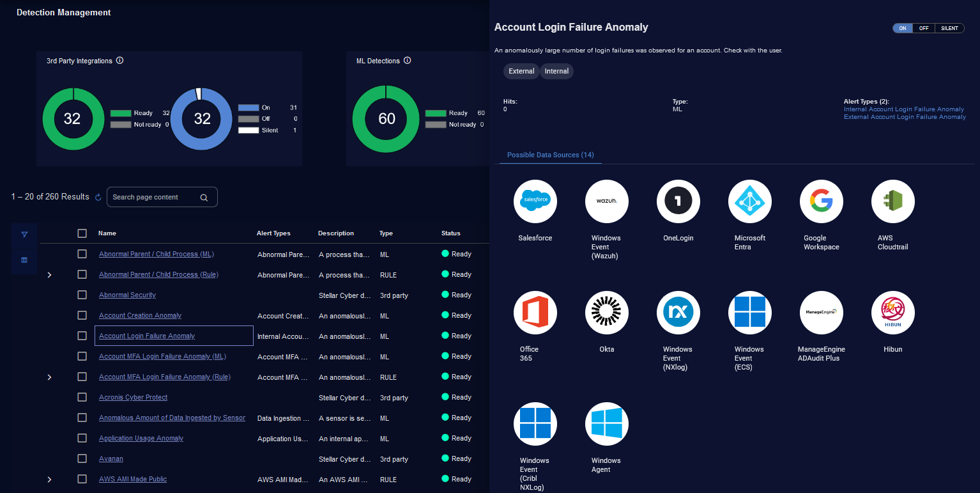The width and height of the screenshot is (980, 493).
Task: Click the Salesforce data source icon
Action: pos(535,201)
